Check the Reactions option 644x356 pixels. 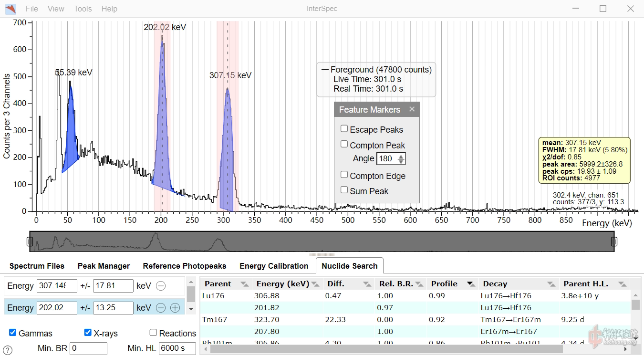(x=153, y=333)
